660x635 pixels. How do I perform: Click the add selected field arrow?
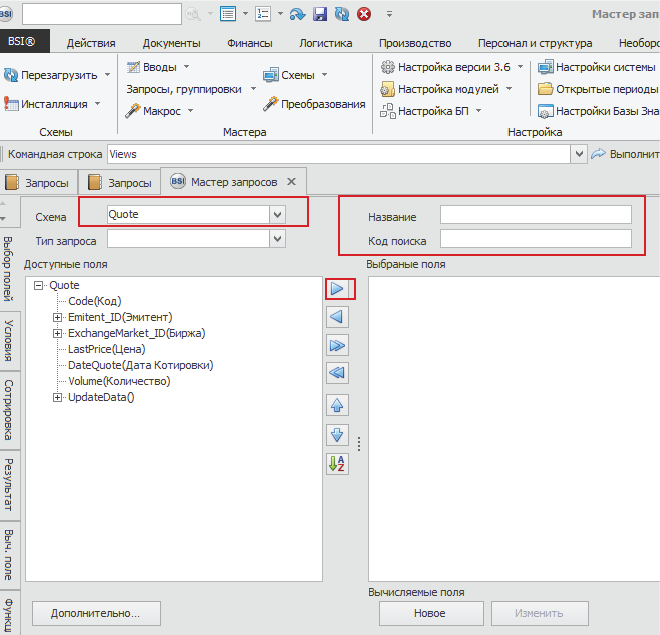click(338, 288)
